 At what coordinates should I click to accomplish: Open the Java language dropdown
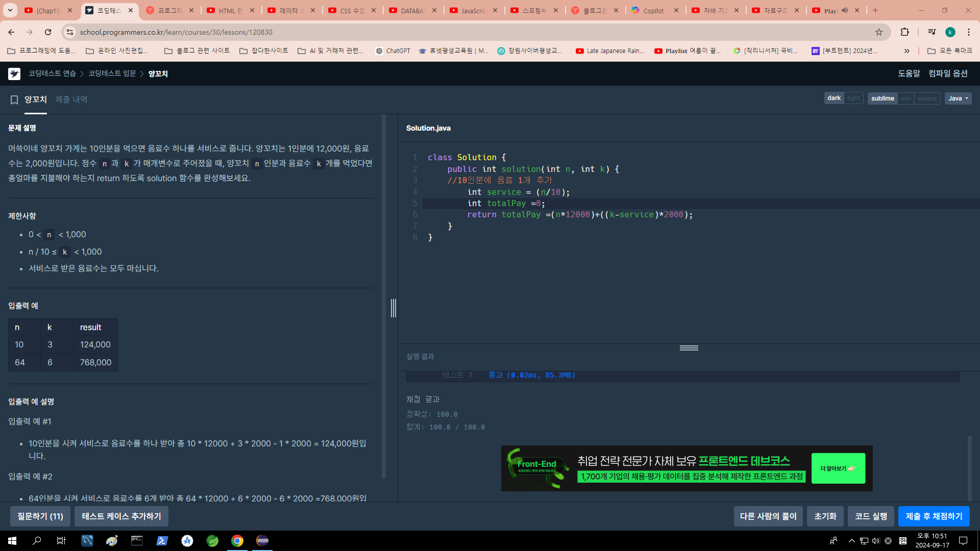click(958, 98)
